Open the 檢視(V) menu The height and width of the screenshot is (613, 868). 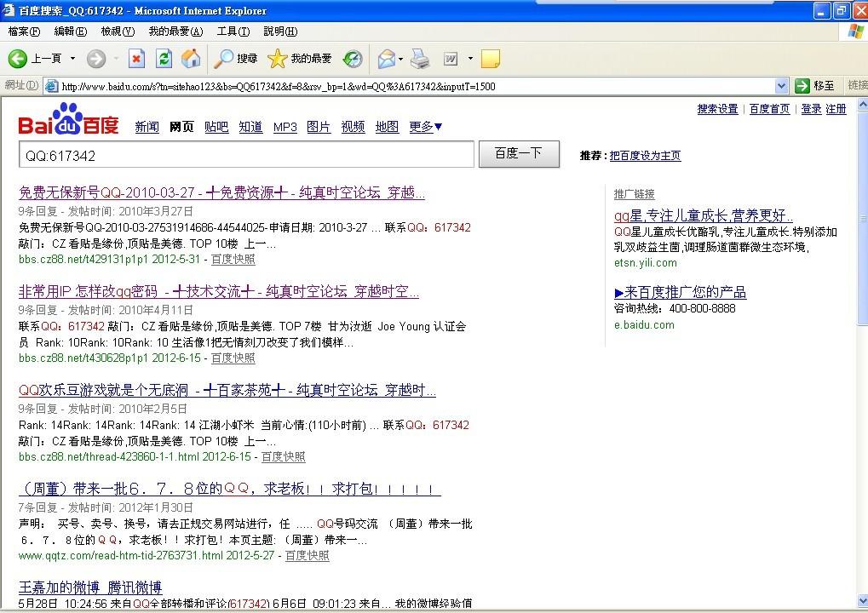(x=118, y=32)
